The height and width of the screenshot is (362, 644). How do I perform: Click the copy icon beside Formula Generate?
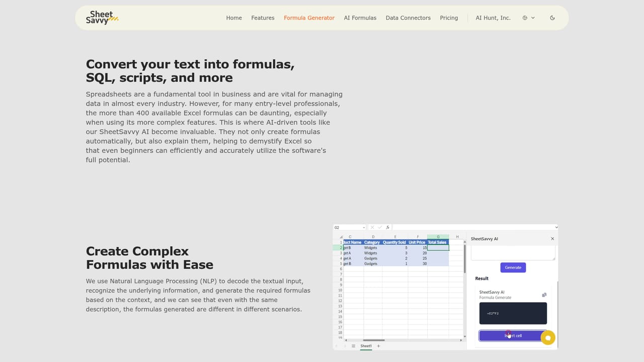544,295
